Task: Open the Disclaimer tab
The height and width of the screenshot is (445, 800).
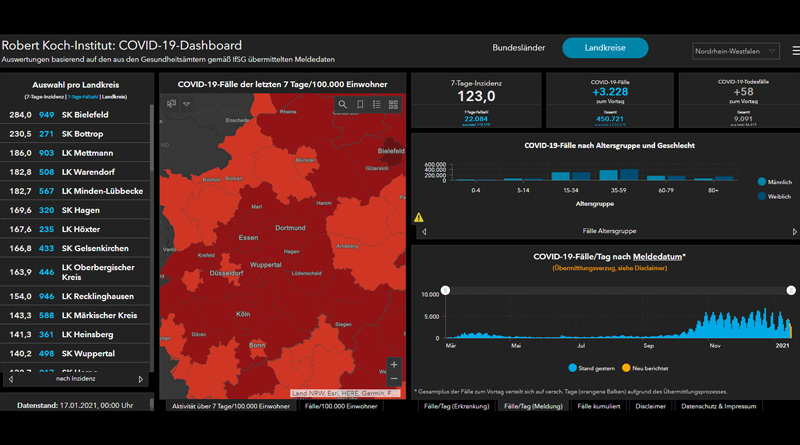Action: (x=651, y=406)
